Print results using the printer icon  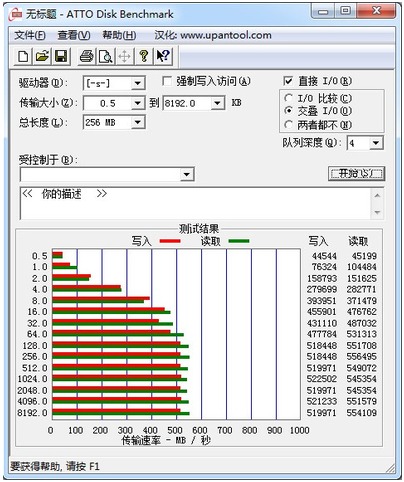coord(86,56)
